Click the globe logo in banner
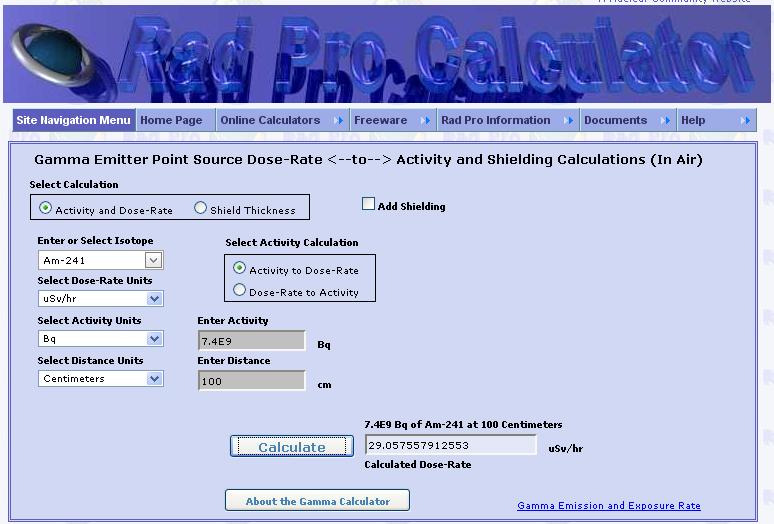The image size is (774, 524). [x=52, y=57]
